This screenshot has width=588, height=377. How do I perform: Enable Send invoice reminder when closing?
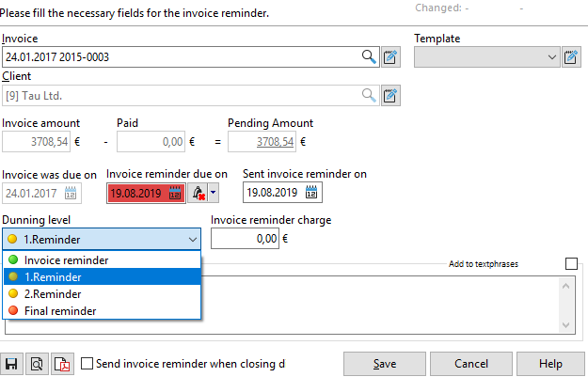(87, 364)
